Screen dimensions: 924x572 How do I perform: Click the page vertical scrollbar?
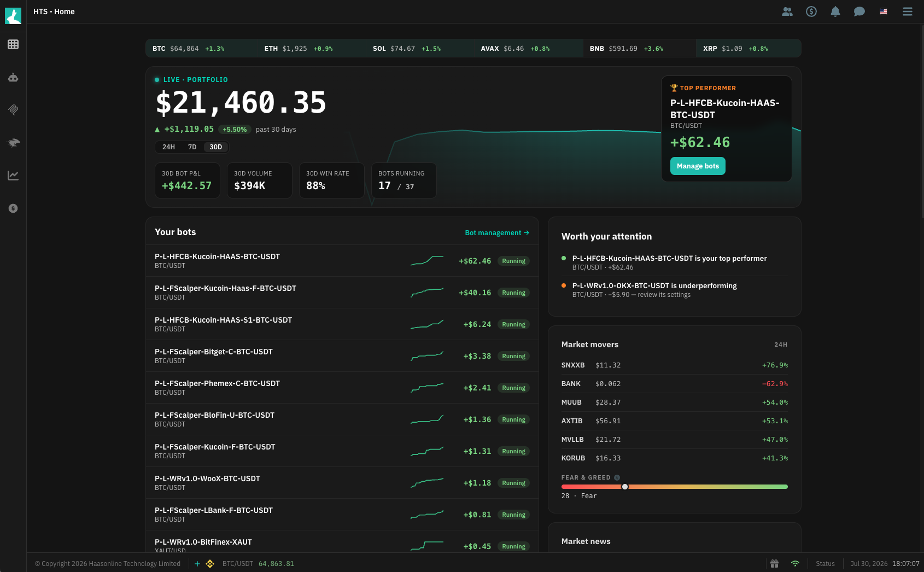tap(922, 120)
